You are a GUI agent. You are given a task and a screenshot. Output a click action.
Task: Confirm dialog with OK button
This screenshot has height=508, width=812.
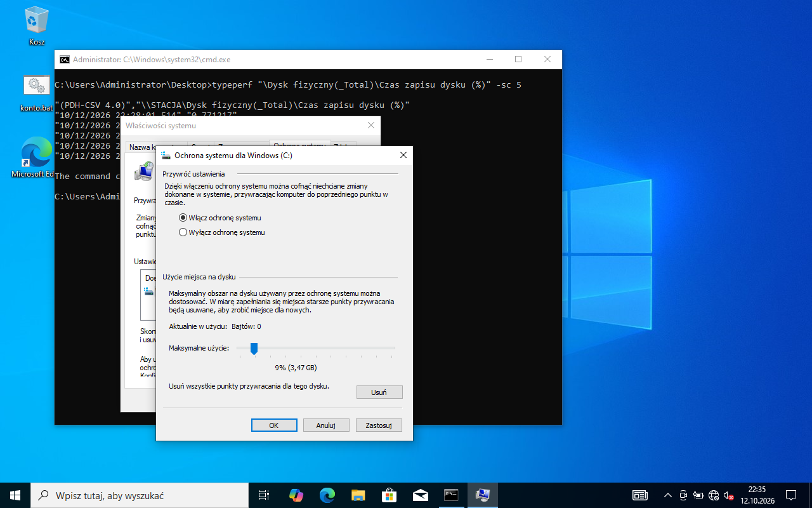pos(274,425)
